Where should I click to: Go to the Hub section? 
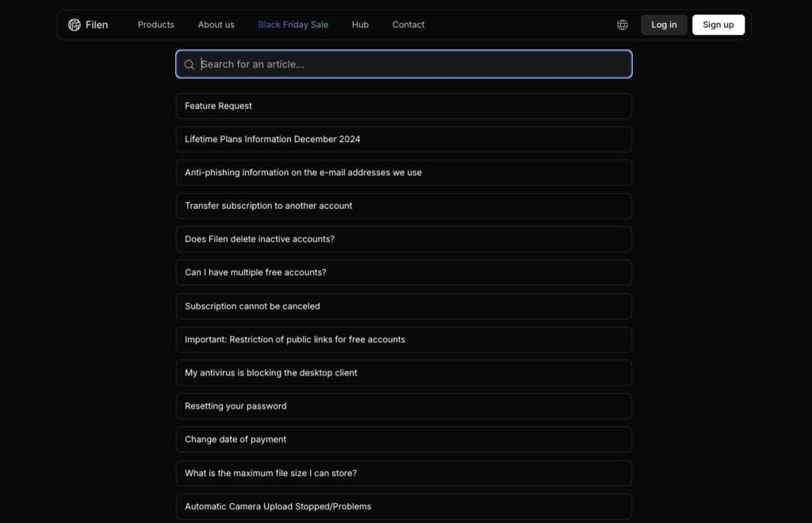click(360, 25)
